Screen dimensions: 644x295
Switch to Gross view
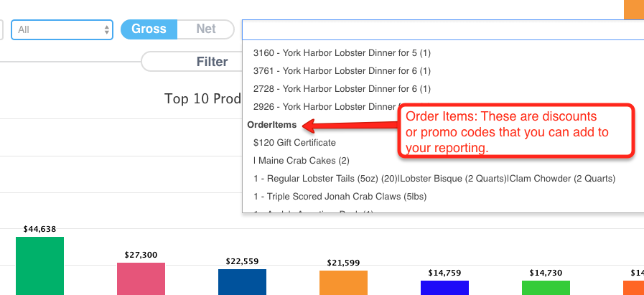coord(149,29)
